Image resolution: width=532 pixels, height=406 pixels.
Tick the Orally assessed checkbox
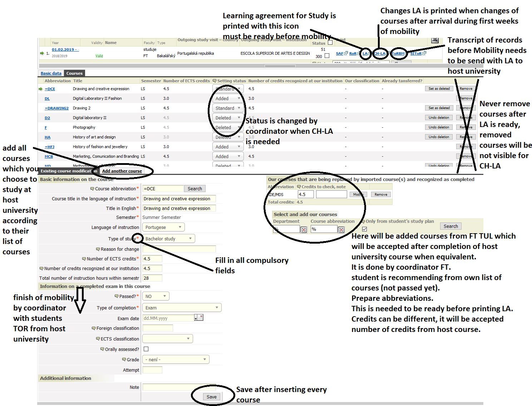coord(146,349)
